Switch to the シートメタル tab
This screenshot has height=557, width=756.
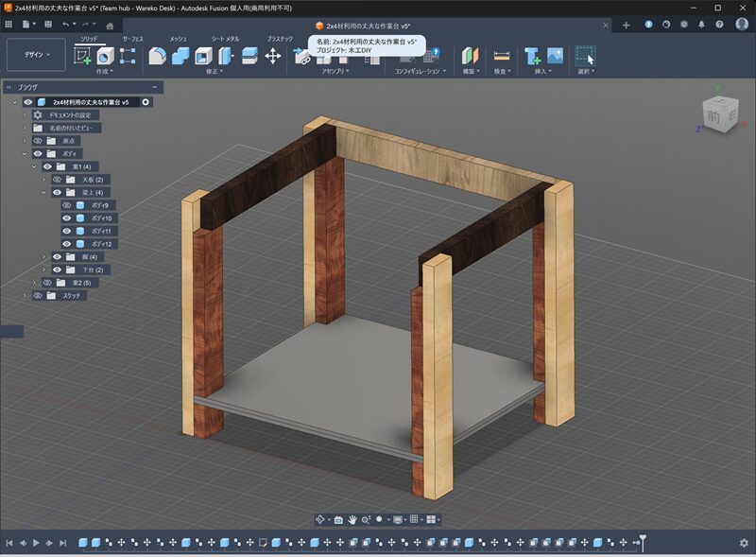pyautogui.click(x=225, y=39)
